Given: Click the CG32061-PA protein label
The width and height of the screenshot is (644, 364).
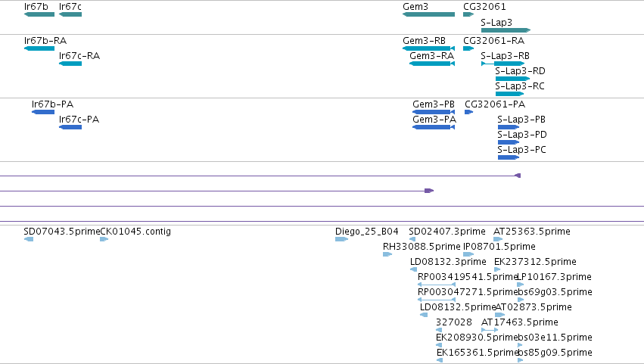Looking at the screenshot, I should 495,104.
